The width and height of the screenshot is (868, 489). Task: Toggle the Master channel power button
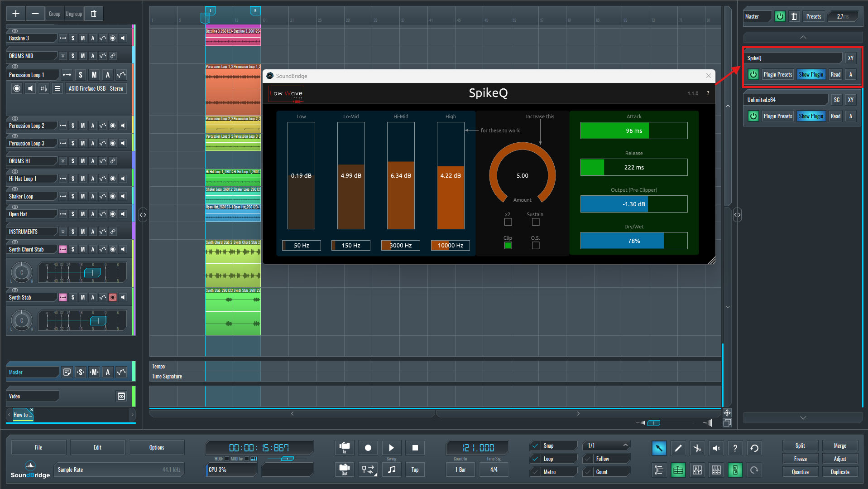pos(780,16)
